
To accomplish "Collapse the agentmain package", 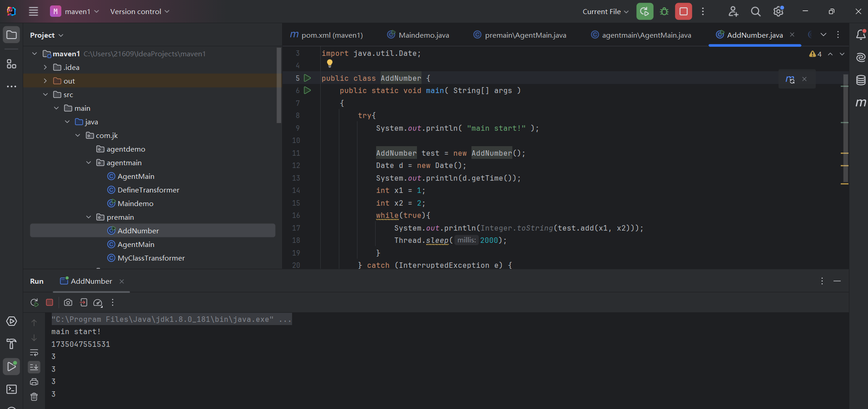I will click(89, 163).
